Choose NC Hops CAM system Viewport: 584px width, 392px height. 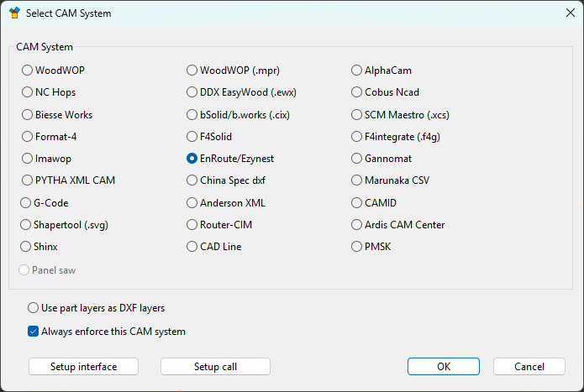click(28, 92)
